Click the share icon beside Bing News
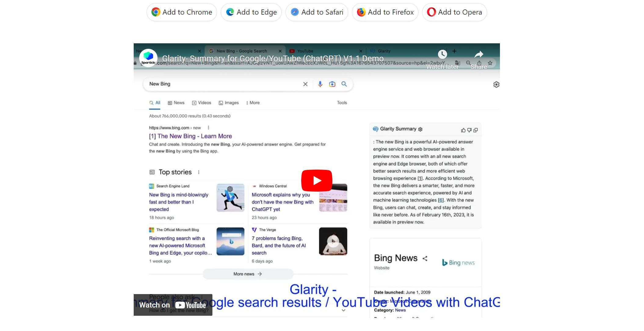644x331 pixels. coord(425,258)
